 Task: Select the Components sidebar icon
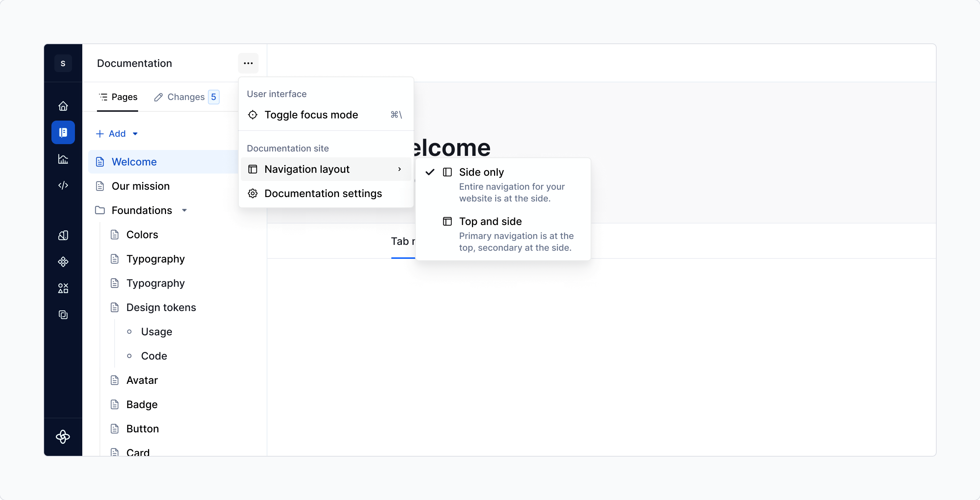63,262
